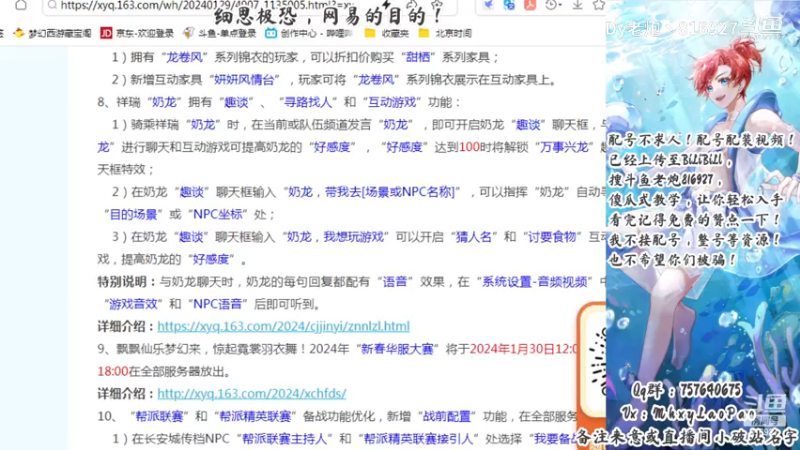Click the text “奶龙，带我去[场景或NPC名称]”

click(371, 192)
